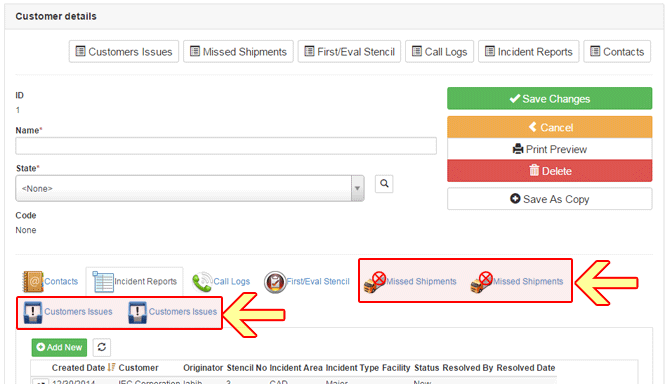666x384 pixels.
Task: Sort by Created Date column header
Action: 78,368
